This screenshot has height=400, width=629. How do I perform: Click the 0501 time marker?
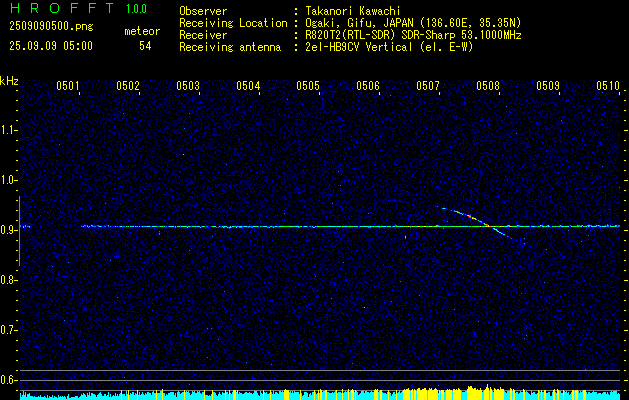67,85
